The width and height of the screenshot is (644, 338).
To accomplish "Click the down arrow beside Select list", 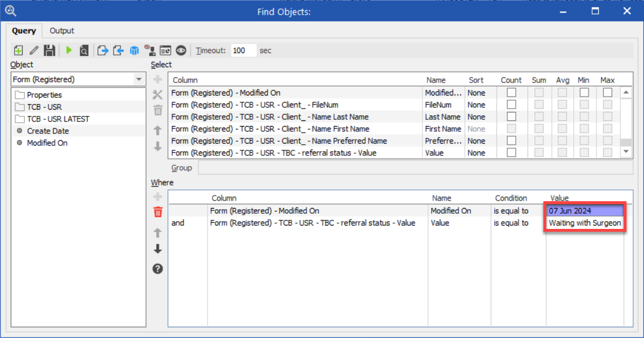I will [158, 146].
